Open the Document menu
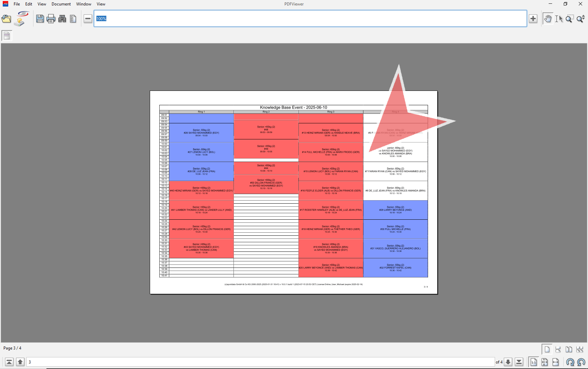The width and height of the screenshot is (588, 369). pyautogui.click(x=61, y=4)
